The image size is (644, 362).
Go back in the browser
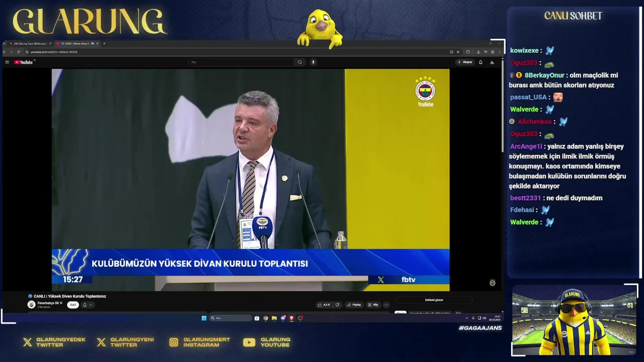(5, 52)
